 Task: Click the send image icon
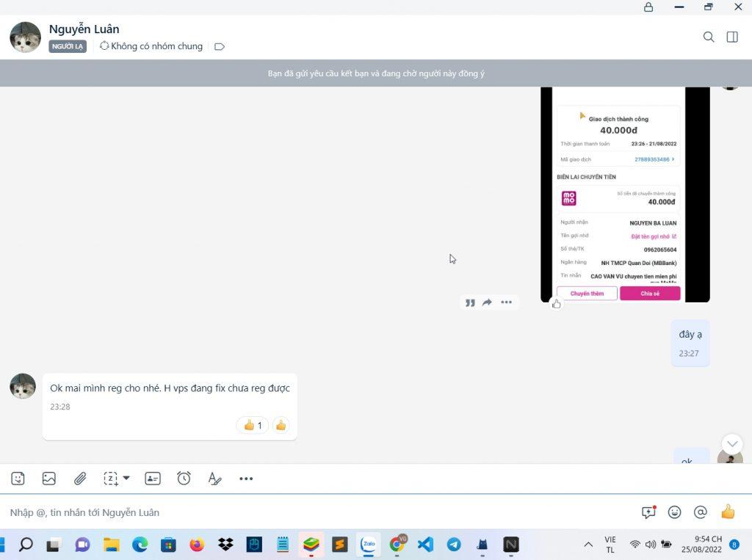[49, 479]
